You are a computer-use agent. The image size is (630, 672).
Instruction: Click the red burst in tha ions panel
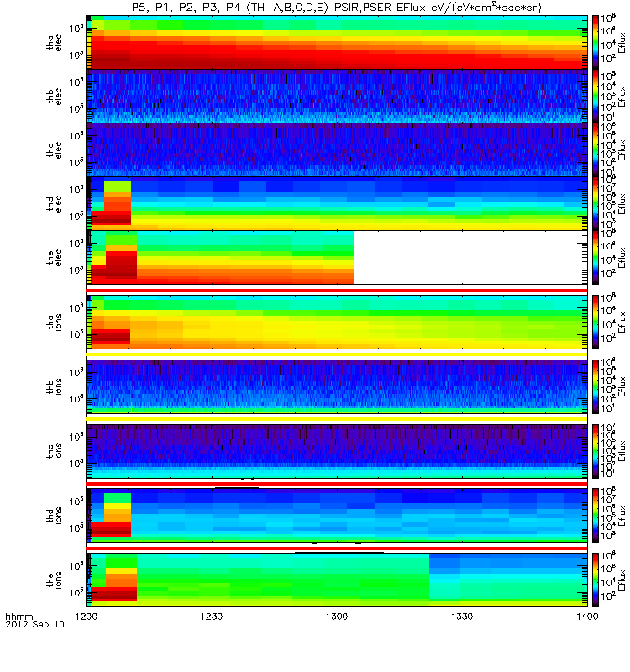point(111,335)
